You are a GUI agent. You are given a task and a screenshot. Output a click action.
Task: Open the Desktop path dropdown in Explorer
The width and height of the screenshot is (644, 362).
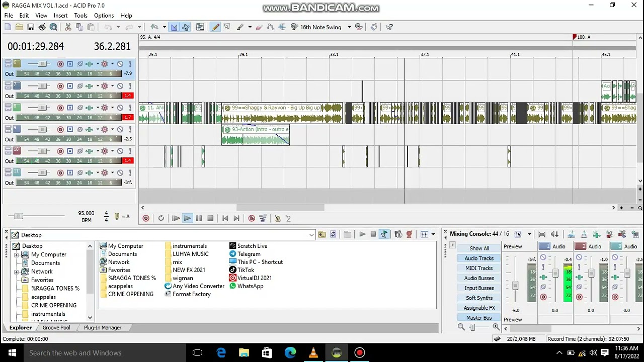[x=311, y=235]
